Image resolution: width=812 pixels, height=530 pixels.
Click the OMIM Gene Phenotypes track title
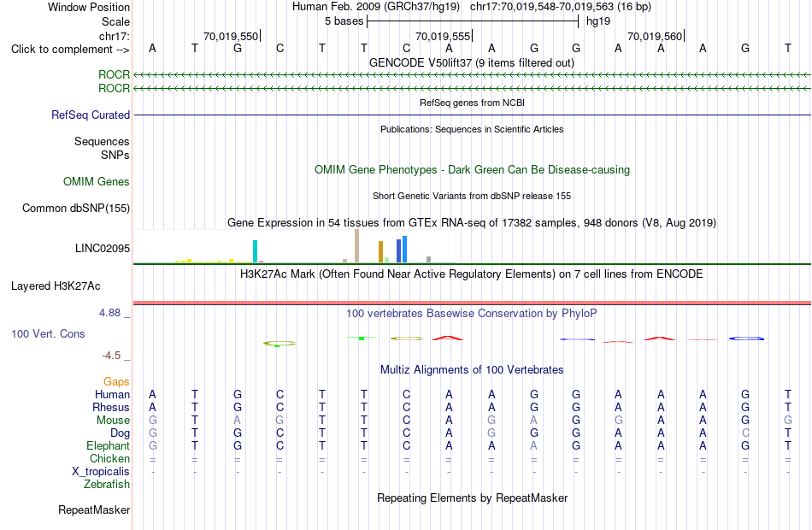472,170
